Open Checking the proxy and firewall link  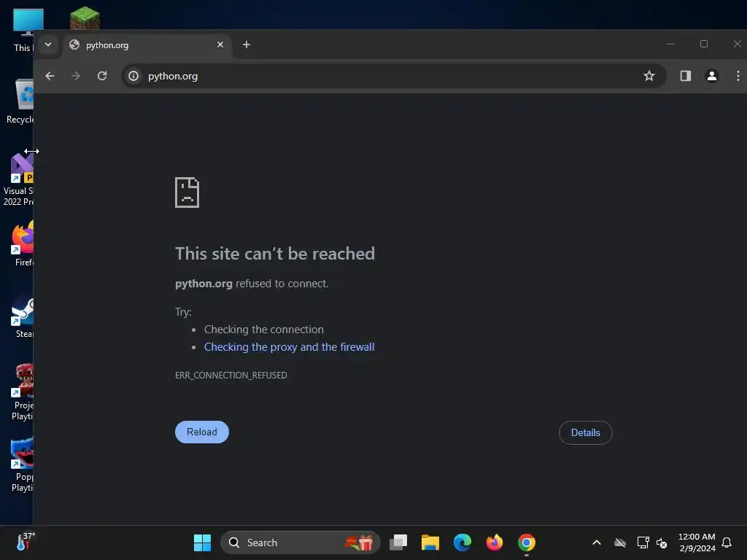(x=289, y=347)
